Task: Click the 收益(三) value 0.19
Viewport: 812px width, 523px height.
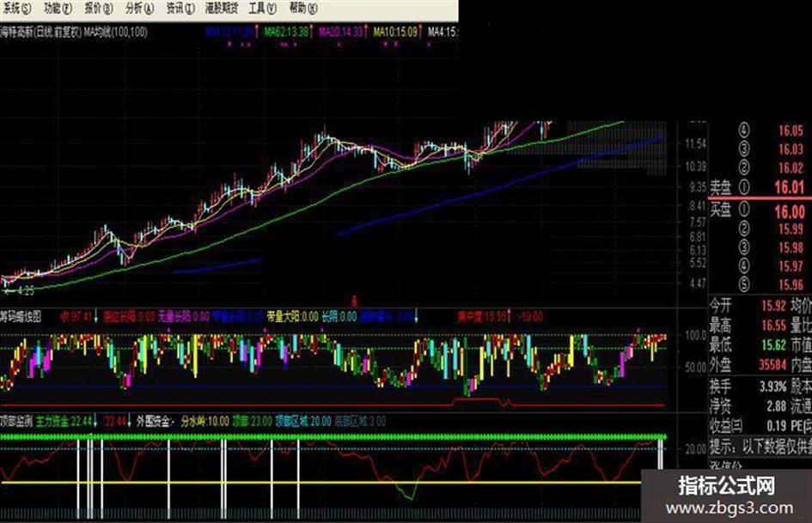Action: point(776,426)
